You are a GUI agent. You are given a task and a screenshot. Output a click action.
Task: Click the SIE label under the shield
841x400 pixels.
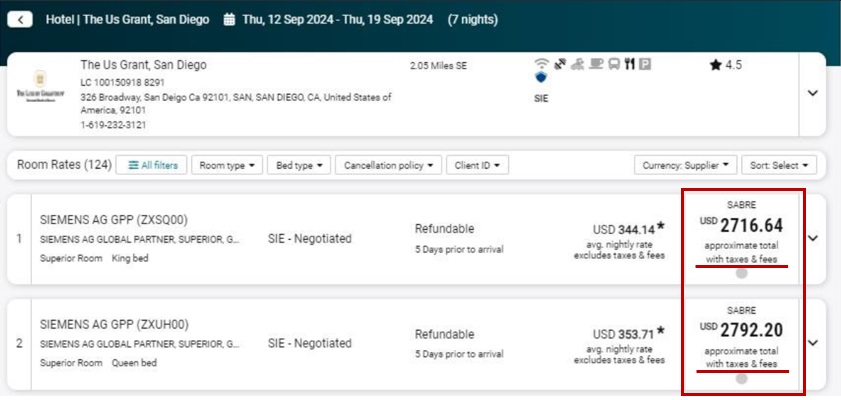click(541, 99)
